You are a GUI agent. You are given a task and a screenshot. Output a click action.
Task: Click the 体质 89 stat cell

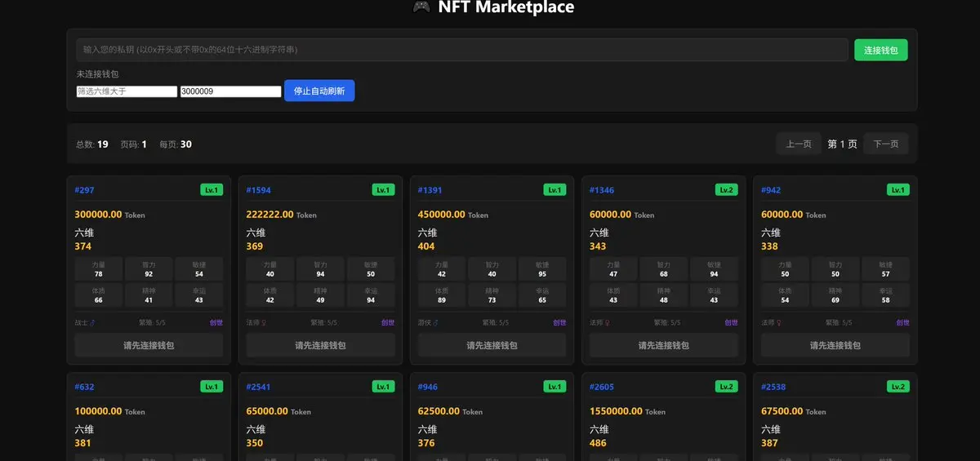[442, 295]
